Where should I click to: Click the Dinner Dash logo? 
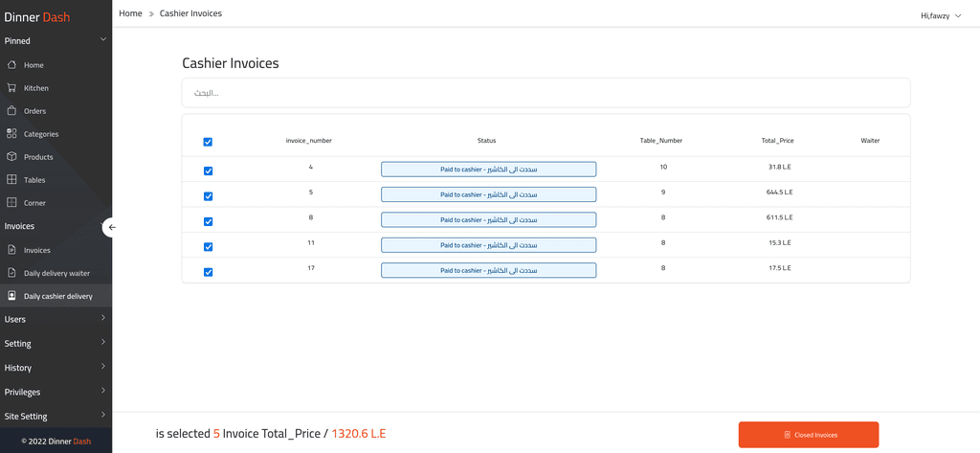(x=37, y=17)
